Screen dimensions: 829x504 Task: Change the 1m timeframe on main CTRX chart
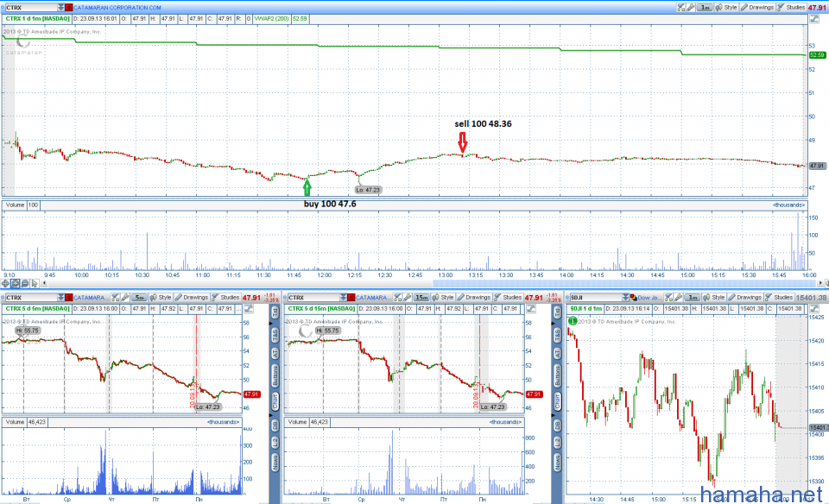pos(705,8)
